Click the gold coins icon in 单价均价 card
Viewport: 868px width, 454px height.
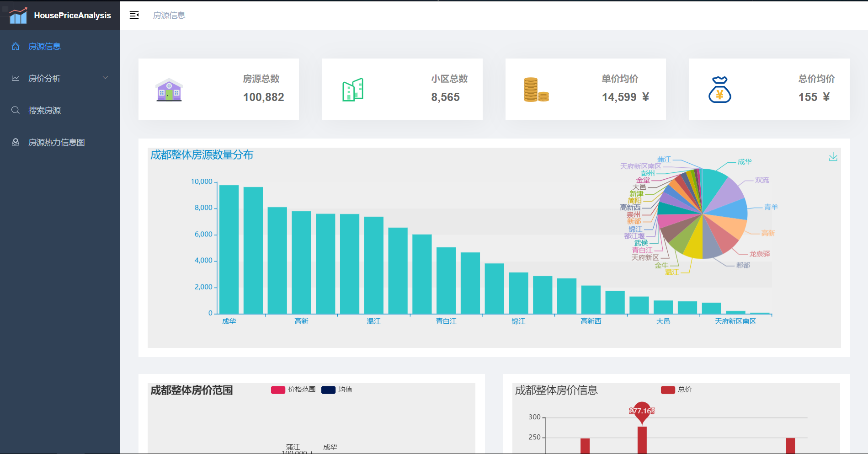pyautogui.click(x=536, y=90)
